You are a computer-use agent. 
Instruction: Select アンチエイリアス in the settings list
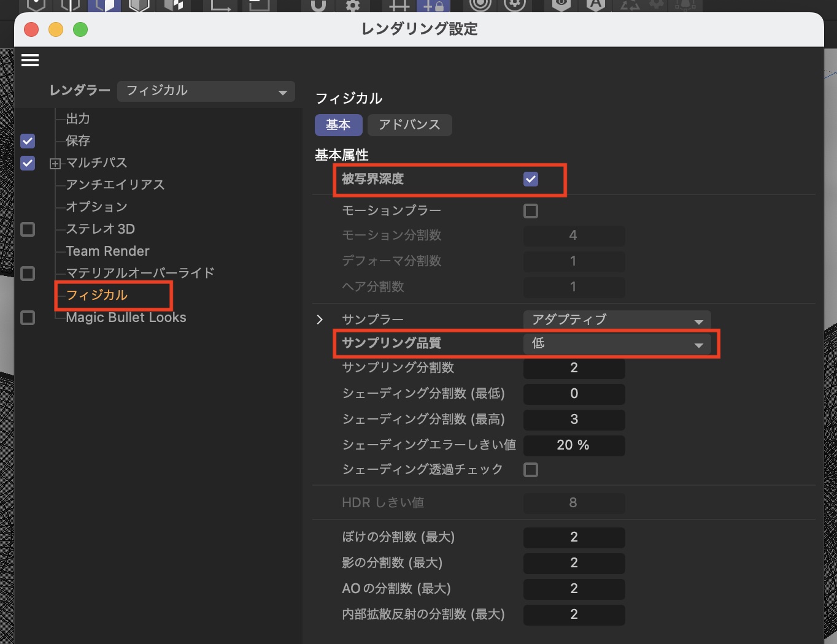tap(115, 185)
